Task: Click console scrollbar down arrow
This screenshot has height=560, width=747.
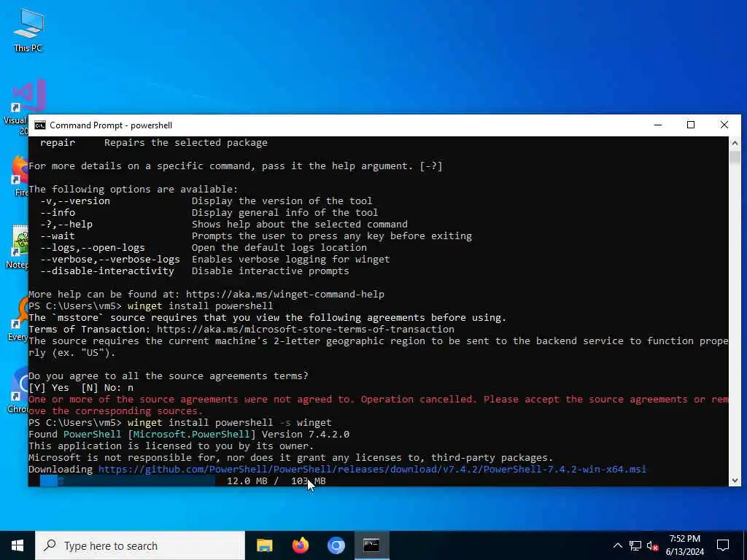Action: [x=735, y=481]
